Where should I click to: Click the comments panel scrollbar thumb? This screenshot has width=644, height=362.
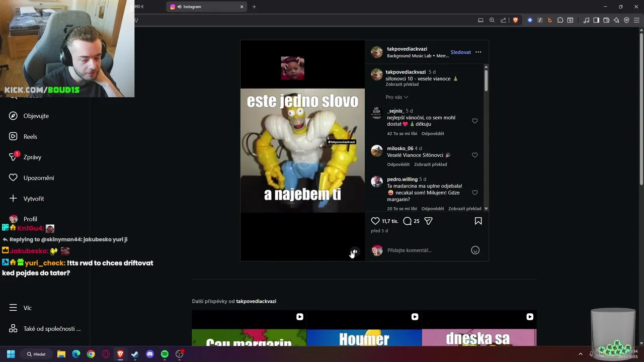pyautogui.click(x=486, y=80)
